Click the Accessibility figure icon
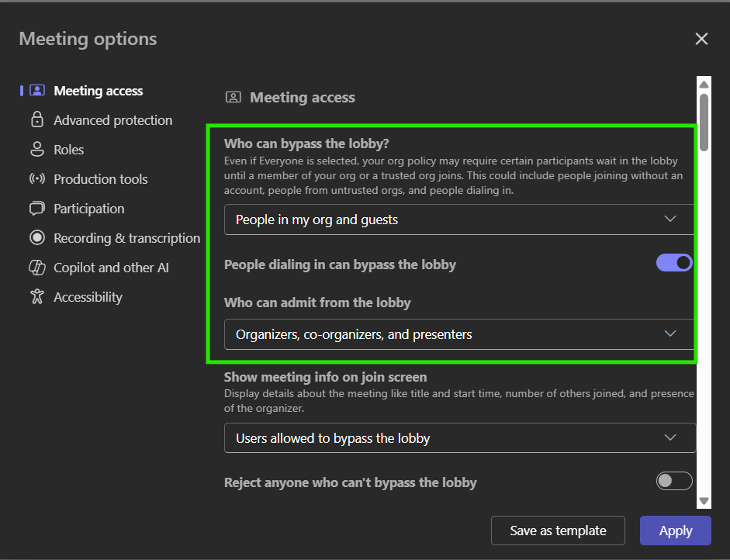This screenshot has width=730, height=560. coord(37,297)
